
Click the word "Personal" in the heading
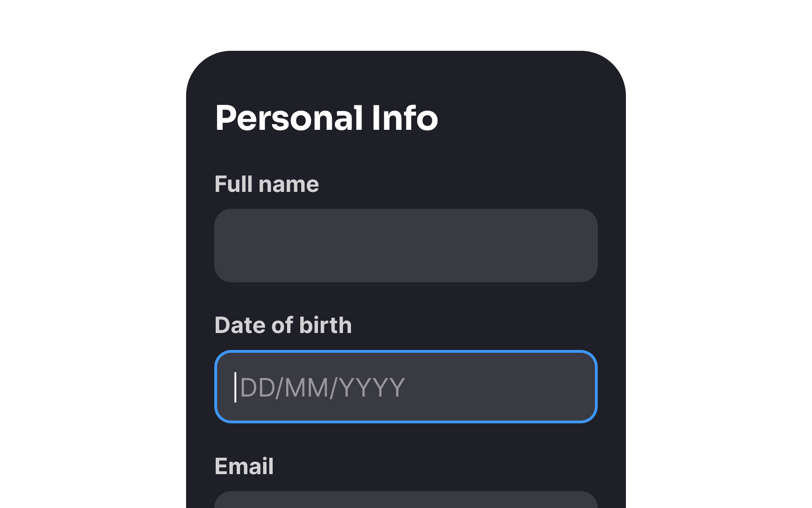coord(289,118)
